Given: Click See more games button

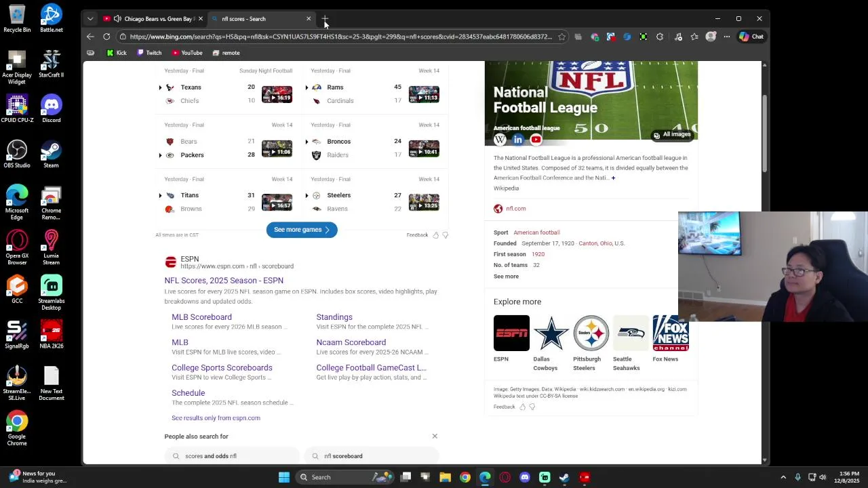Looking at the screenshot, I should (302, 230).
